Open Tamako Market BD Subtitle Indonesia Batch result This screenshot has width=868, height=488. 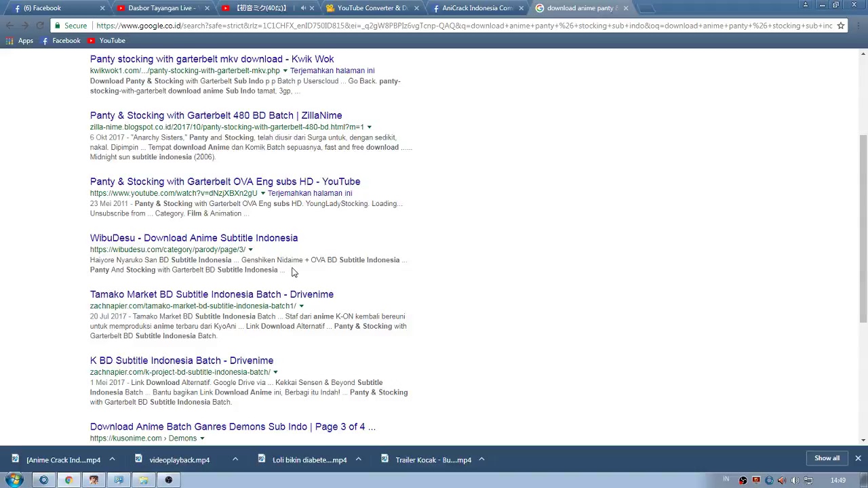pos(212,294)
